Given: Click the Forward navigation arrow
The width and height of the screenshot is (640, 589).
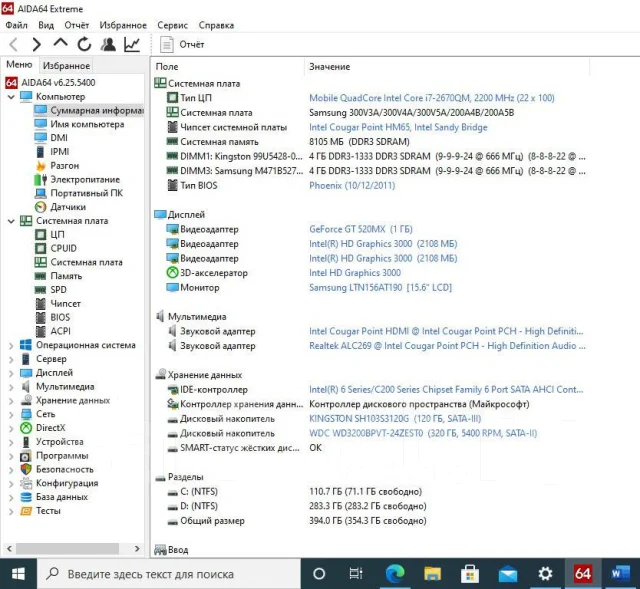Looking at the screenshot, I should (x=36, y=44).
